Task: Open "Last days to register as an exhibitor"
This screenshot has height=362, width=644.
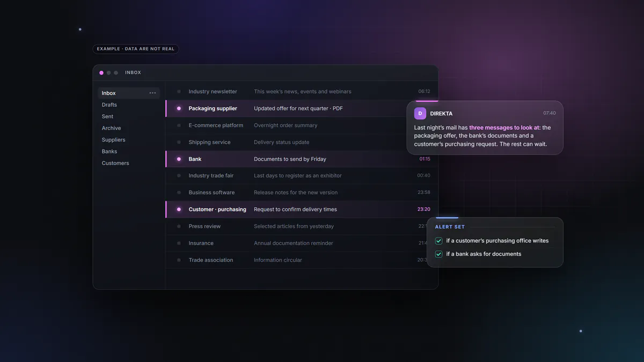Action: coord(302,176)
